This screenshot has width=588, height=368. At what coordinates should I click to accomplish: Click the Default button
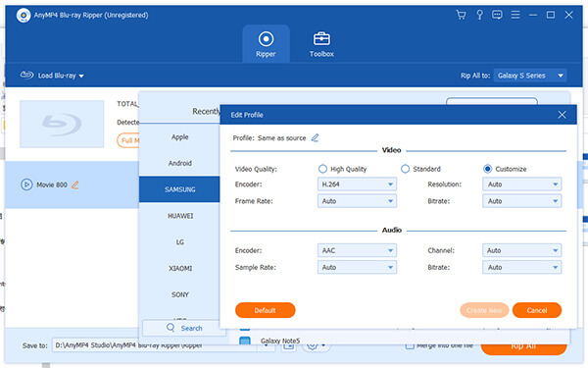[x=266, y=310]
